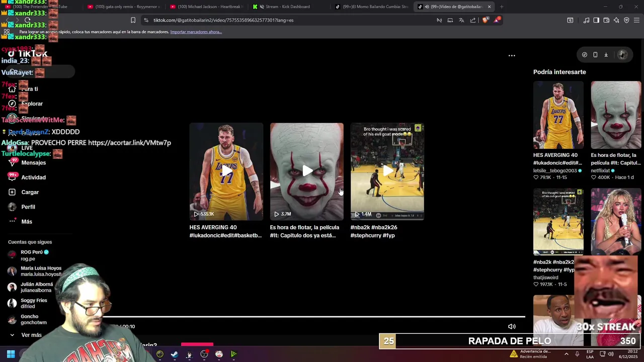
Task: Switch to 'Michael Jackson - Heartbreak' tab
Action: point(206,7)
